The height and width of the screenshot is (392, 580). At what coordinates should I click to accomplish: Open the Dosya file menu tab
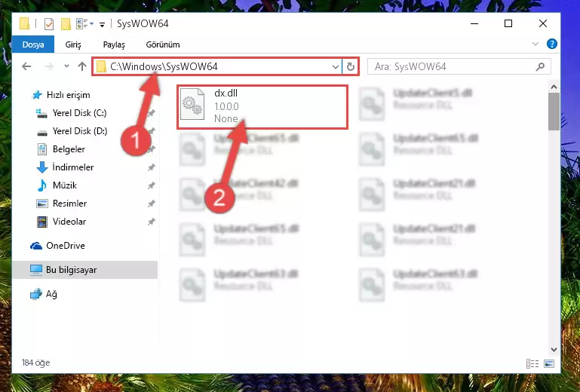point(33,44)
